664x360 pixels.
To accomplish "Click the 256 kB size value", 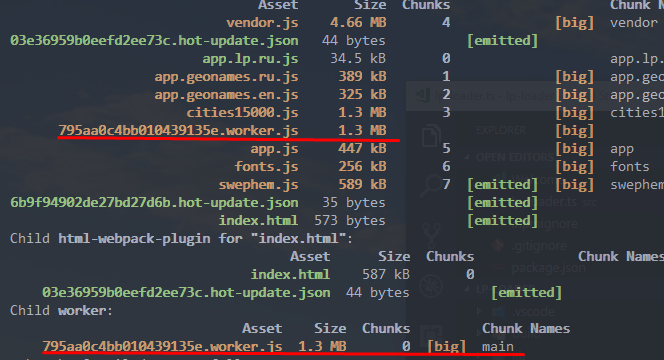I will [362, 166].
